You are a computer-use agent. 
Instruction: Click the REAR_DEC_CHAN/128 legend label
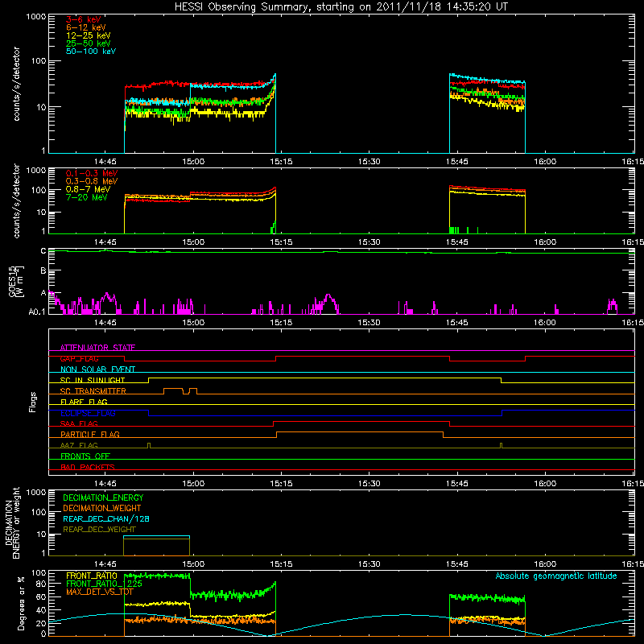click(x=106, y=518)
